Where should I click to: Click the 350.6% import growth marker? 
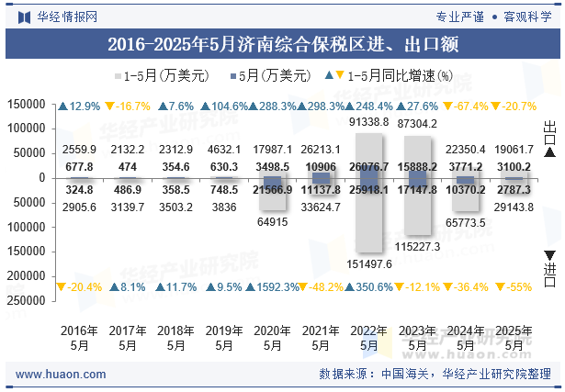[x=369, y=287]
